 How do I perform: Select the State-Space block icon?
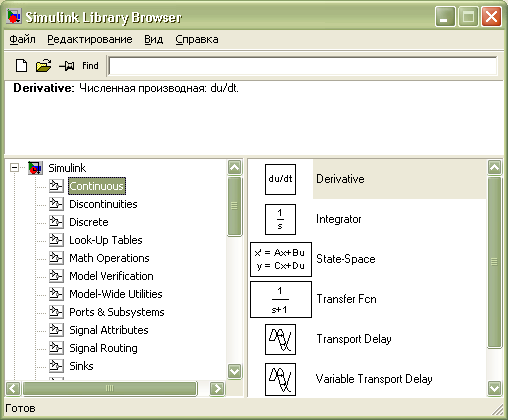281,259
